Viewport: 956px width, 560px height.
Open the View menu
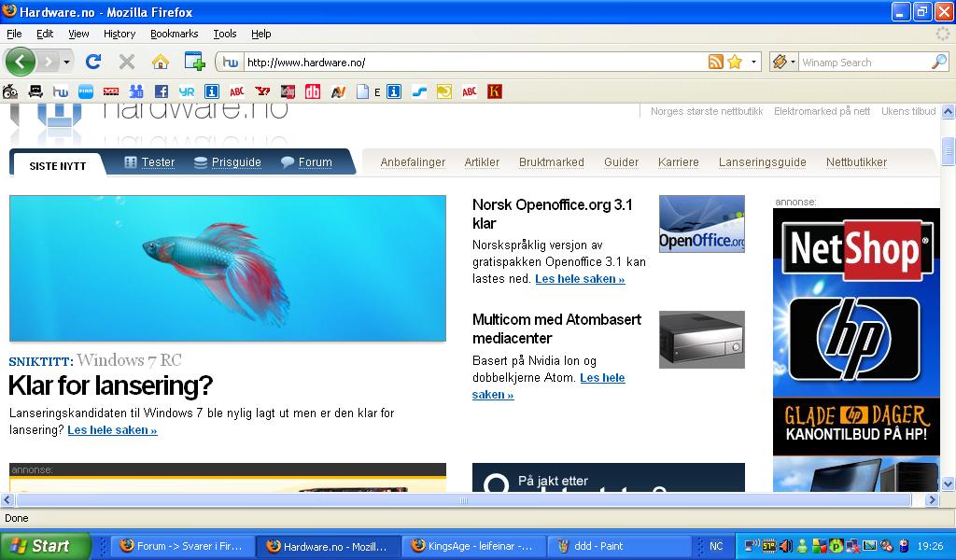78,35
